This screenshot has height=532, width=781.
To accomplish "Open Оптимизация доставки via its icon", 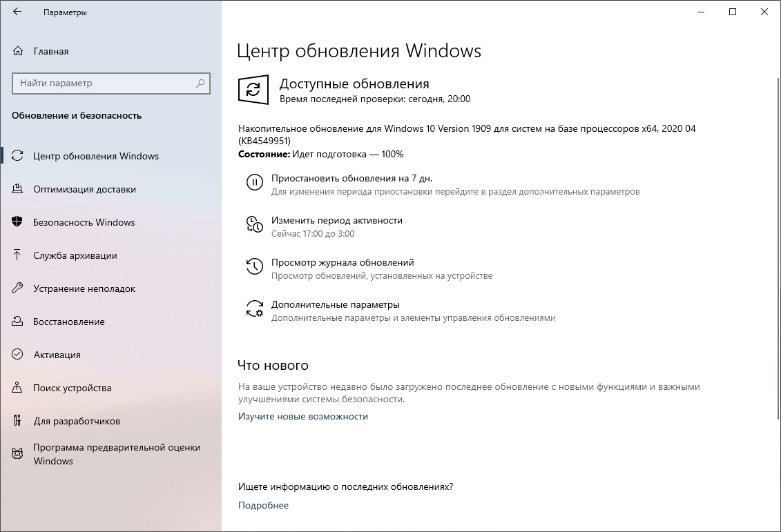I will 16,189.
